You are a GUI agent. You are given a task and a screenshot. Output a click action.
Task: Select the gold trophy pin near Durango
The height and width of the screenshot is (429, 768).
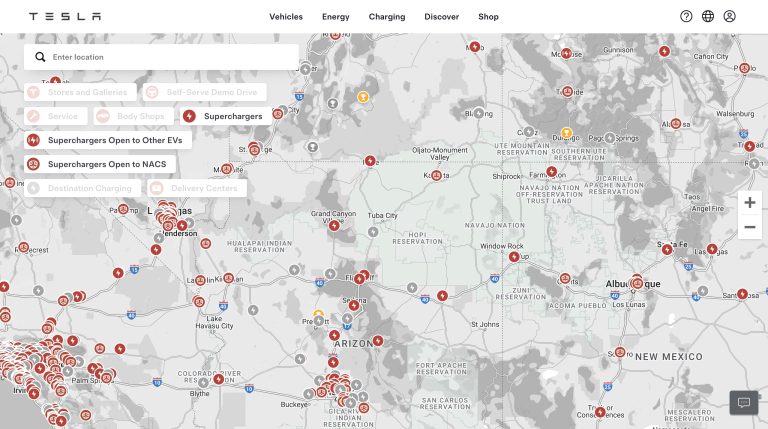(566, 133)
